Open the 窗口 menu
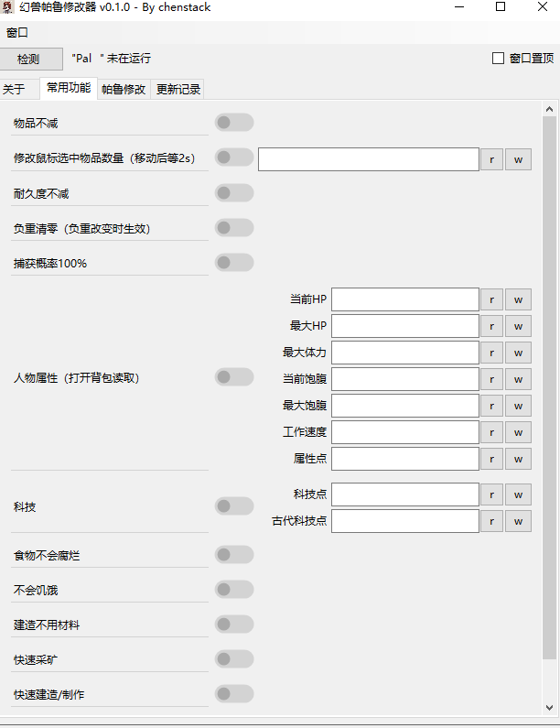This screenshot has height=728, width=560. (17, 33)
